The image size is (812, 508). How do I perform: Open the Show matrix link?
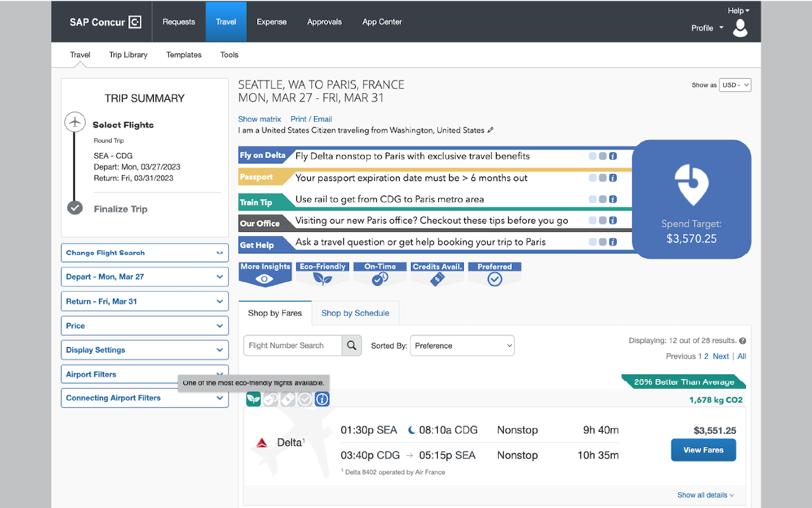pos(259,119)
